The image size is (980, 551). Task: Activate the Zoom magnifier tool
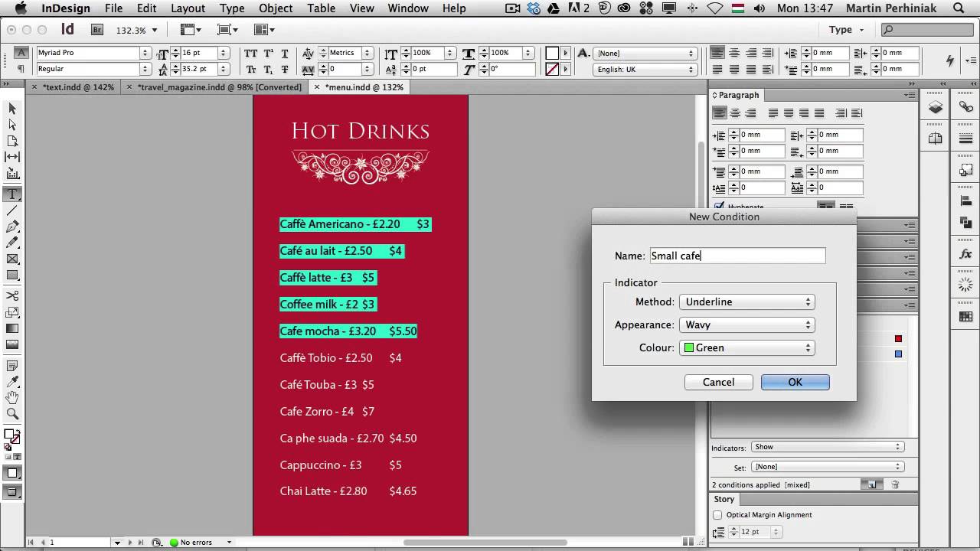coord(12,414)
